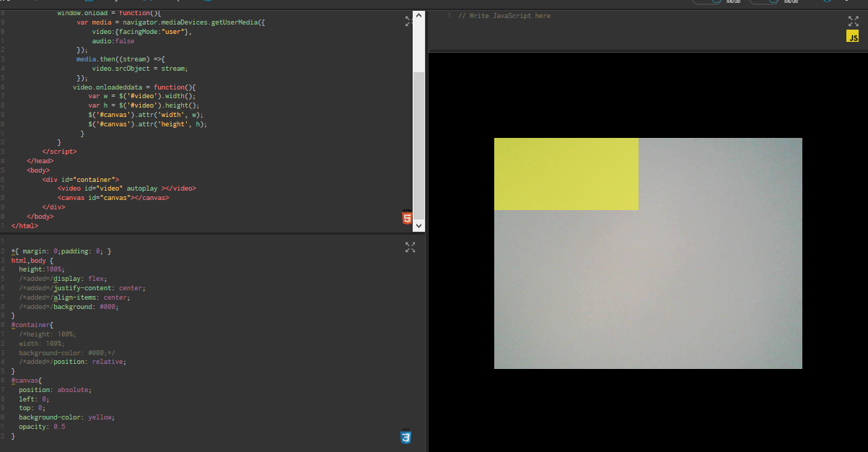Click the '<div id="container">' line
Viewport: 868px width, 452px height.
pos(81,179)
